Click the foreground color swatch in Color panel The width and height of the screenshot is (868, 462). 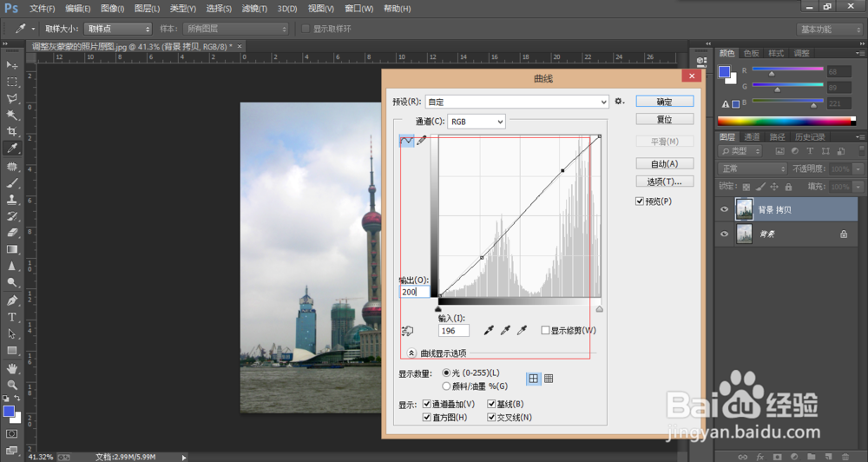pos(724,72)
